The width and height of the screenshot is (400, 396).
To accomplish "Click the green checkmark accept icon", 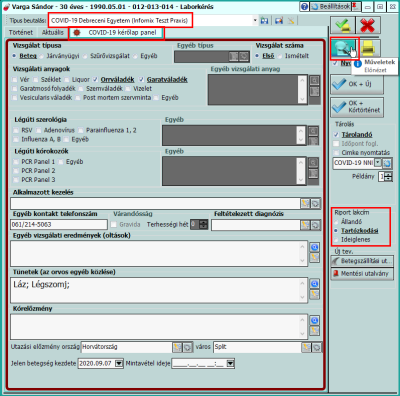I will coord(343,25).
